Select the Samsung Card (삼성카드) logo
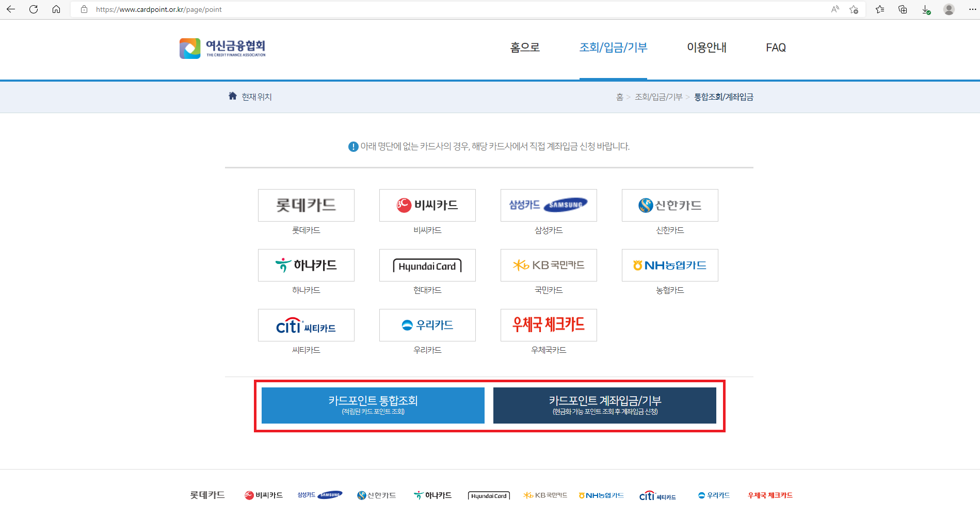Viewport: 980px width, 515px height. tap(548, 205)
